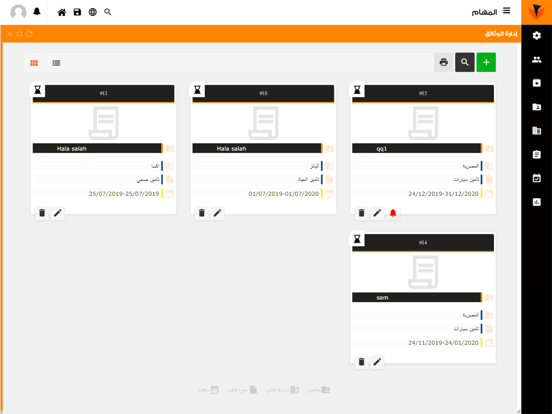Viewport: 552px width, 414px height.
Task: Refresh the إدارة الوثائق panel
Action: (29, 34)
